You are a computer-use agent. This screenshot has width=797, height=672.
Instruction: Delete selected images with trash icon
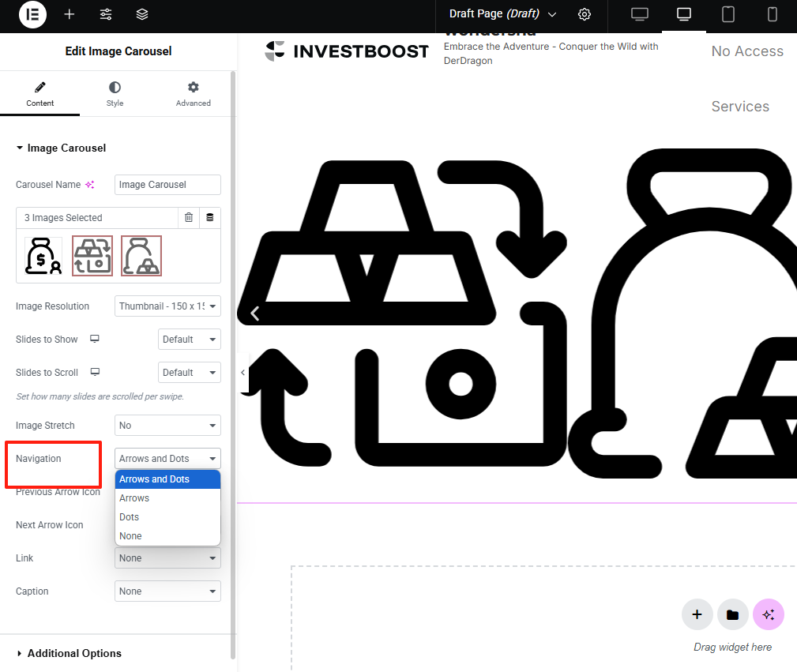pyautogui.click(x=189, y=217)
